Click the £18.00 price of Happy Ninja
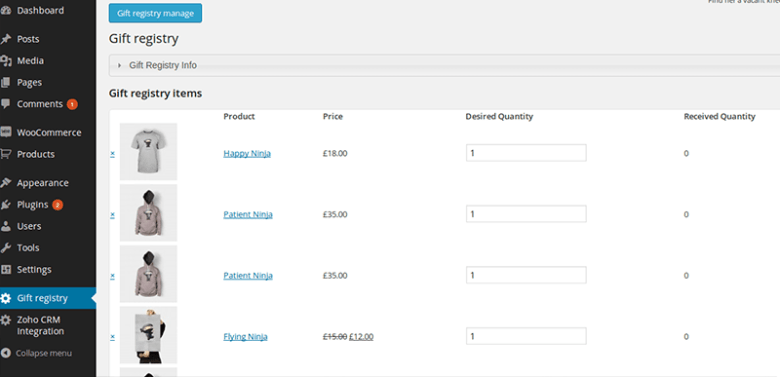 point(335,154)
